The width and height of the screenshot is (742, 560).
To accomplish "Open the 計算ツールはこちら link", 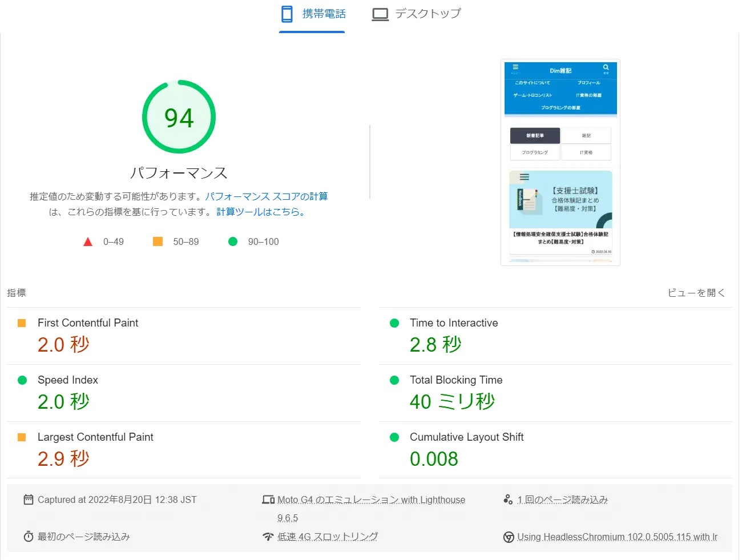I will [x=260, y=212].
